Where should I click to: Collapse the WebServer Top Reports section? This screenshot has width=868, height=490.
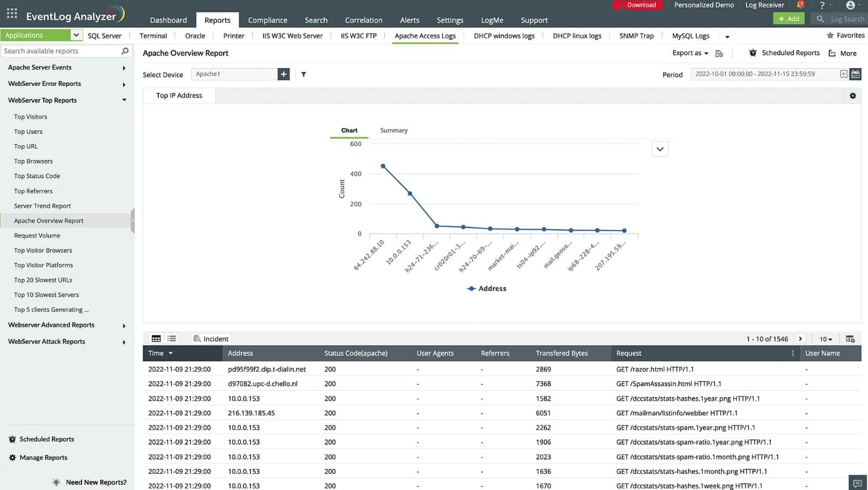click(x=124, y=100)
